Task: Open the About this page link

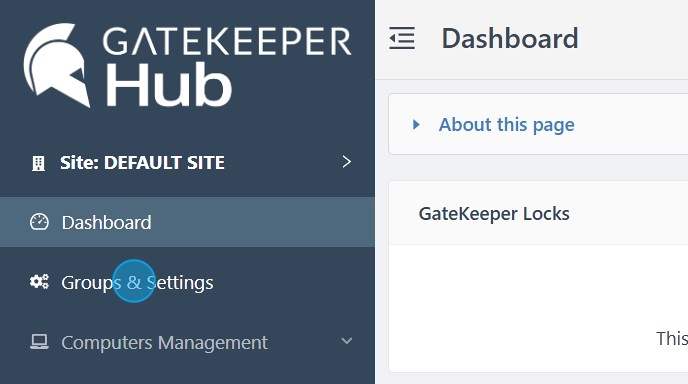Action: 506,125
